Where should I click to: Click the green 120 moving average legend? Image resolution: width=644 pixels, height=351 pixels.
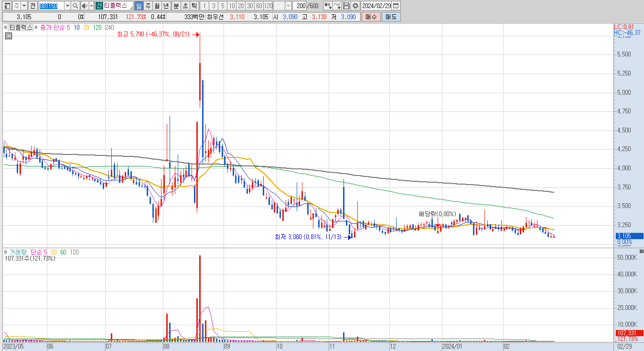coord(97,28)
